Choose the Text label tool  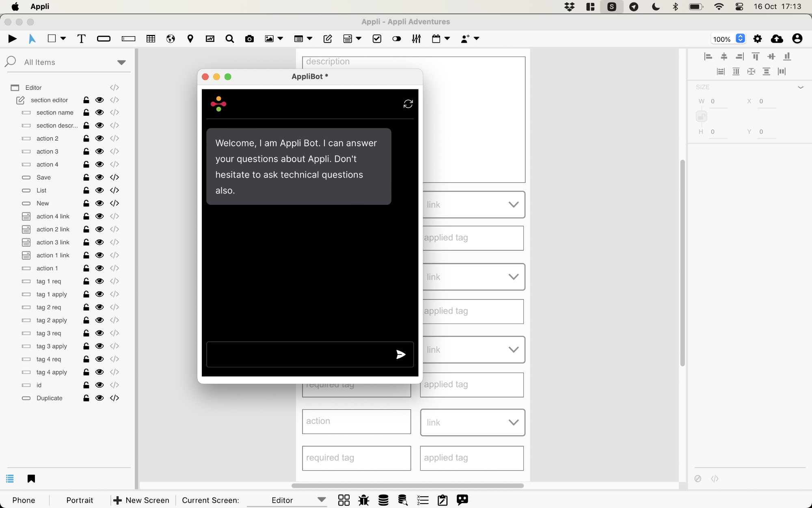[x=81, y=39]
